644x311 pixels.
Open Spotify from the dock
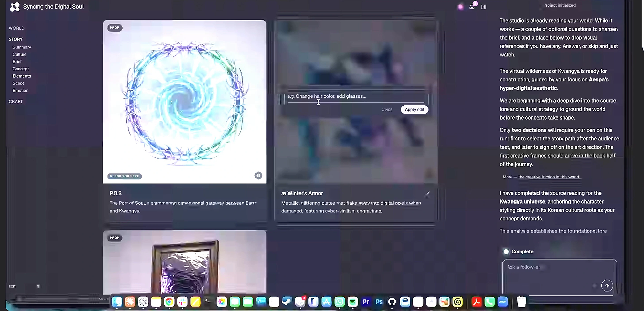(352, 302)
